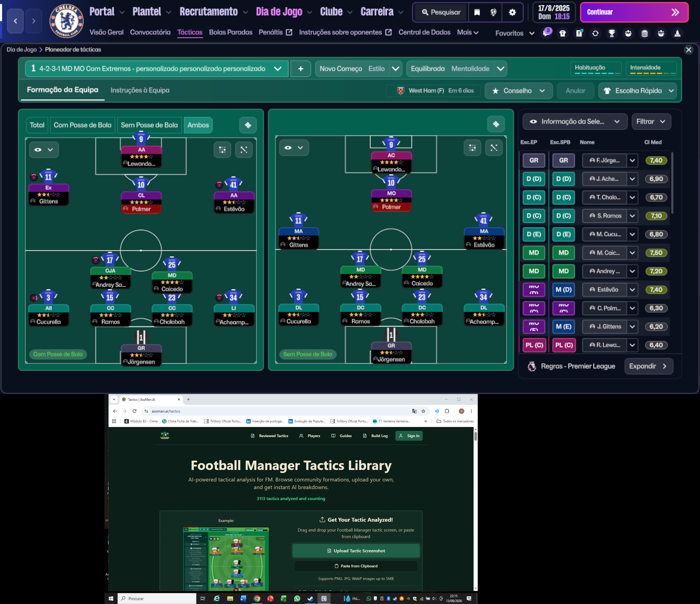Open WhatsApp from the Windows taskbar
The width and height of the screenshot is (700, 604).
click(297, 598)
